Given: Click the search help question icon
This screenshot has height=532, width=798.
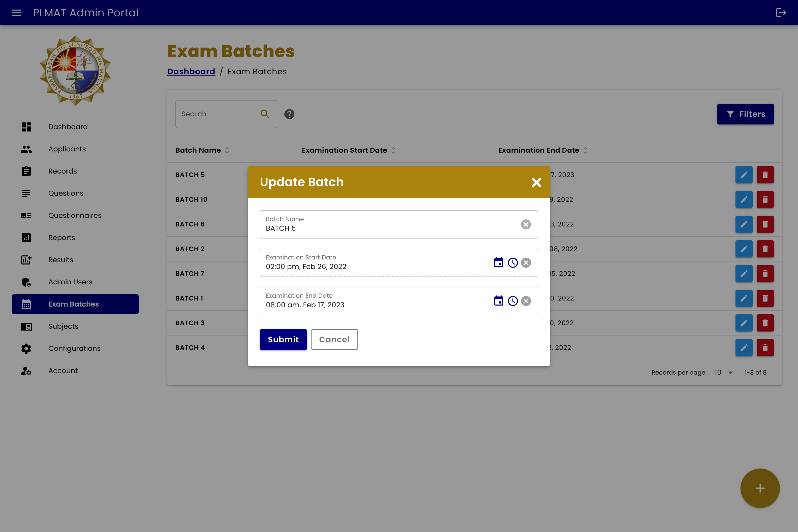Looking at the screenshot, I should point(289,114).
